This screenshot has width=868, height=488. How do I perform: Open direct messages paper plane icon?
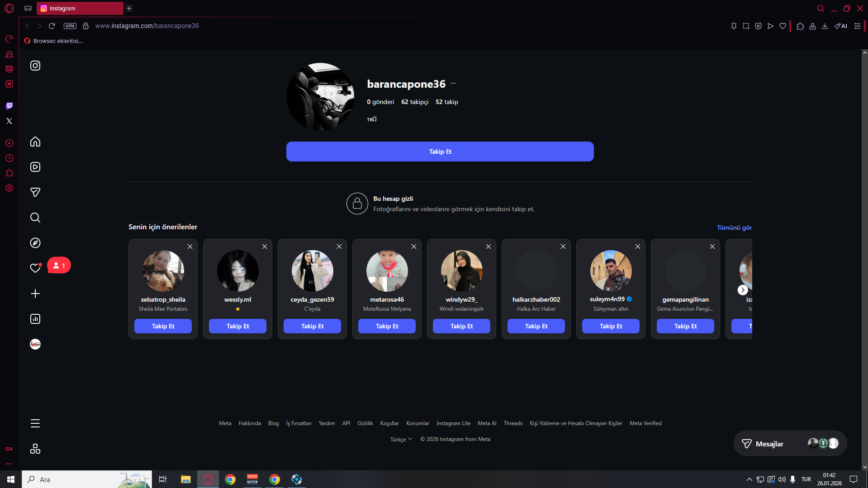(x=35, y=192)
